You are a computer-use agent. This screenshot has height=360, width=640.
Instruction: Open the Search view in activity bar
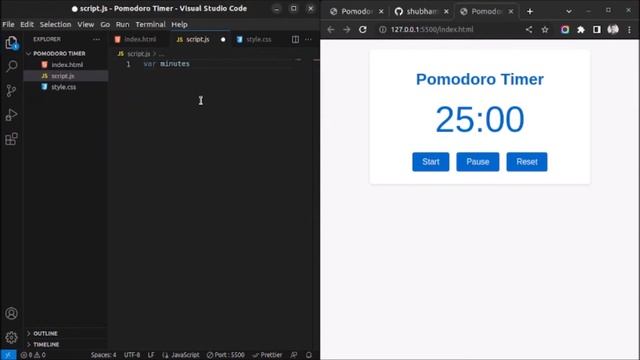coord(11,66)
